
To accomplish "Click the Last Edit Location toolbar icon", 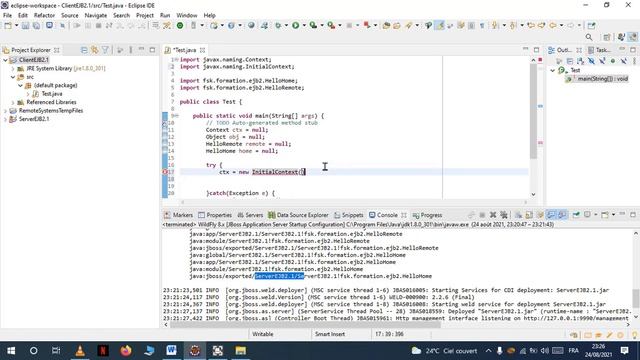I will [x=531, y=25].
